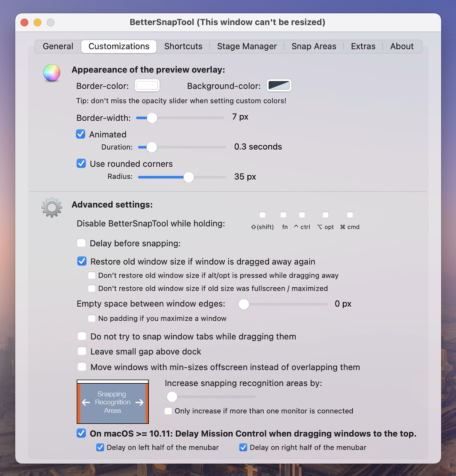456x476 pixels.
Task: Open the Background-color swatch picker
Action: tap(279, 85)
